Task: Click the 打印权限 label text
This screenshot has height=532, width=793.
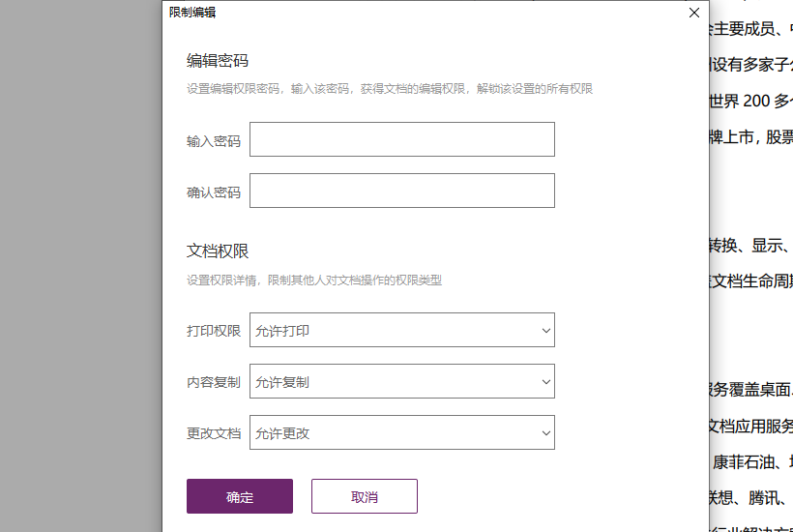Action: pyautogui.click(x=214, y=331)
